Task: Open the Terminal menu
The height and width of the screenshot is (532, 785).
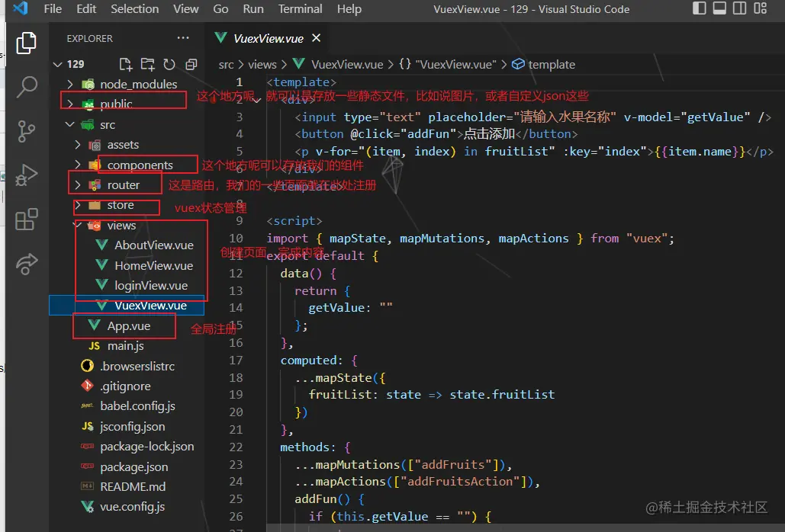Action: pyautogui.click(x=301, y=9)
